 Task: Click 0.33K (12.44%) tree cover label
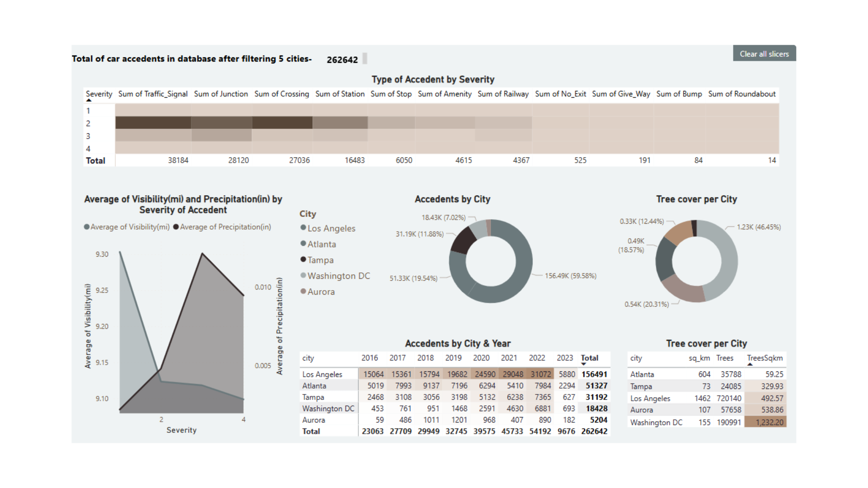pyautogui.click(x=642, y=221)
